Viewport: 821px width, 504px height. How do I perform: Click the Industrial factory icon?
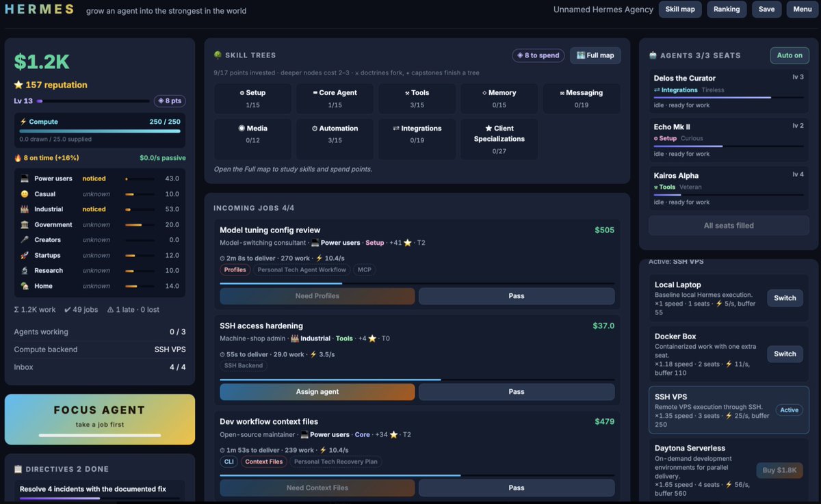point(25,209)
